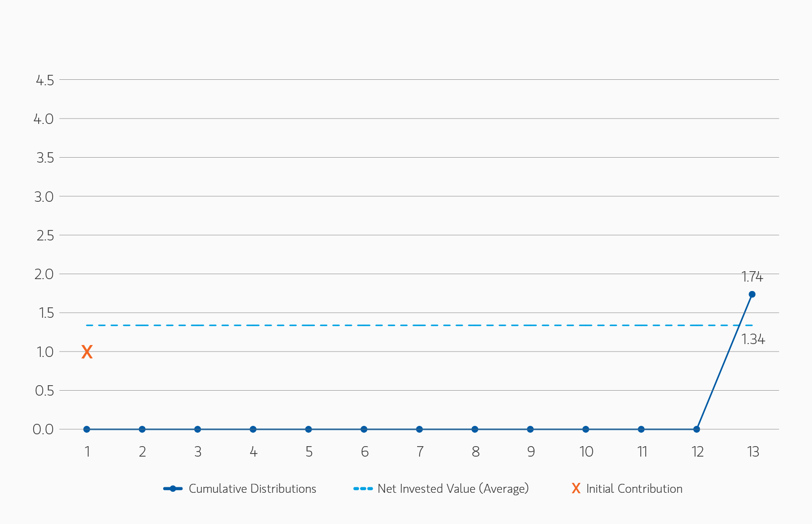Screen dimensions: 812x524
Task: Click the 1.34 average value label
Action: pos(753,340)
